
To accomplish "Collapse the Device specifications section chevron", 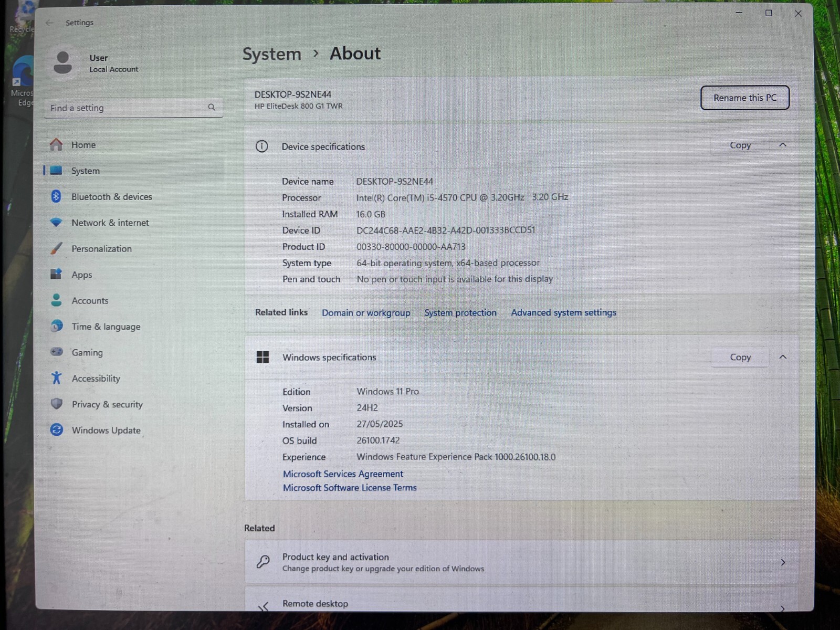I will tap(783, 145).
